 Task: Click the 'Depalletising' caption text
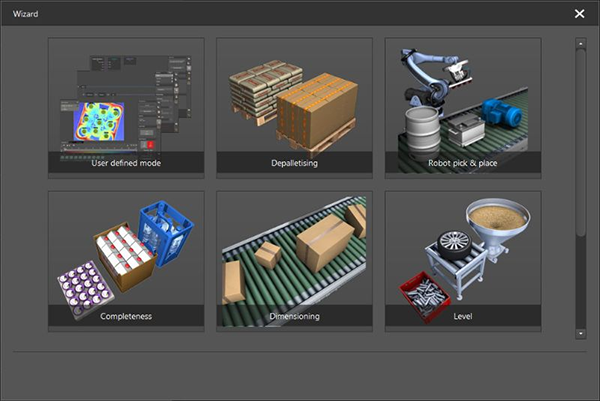pyautogui.click(x=294, y=163)
